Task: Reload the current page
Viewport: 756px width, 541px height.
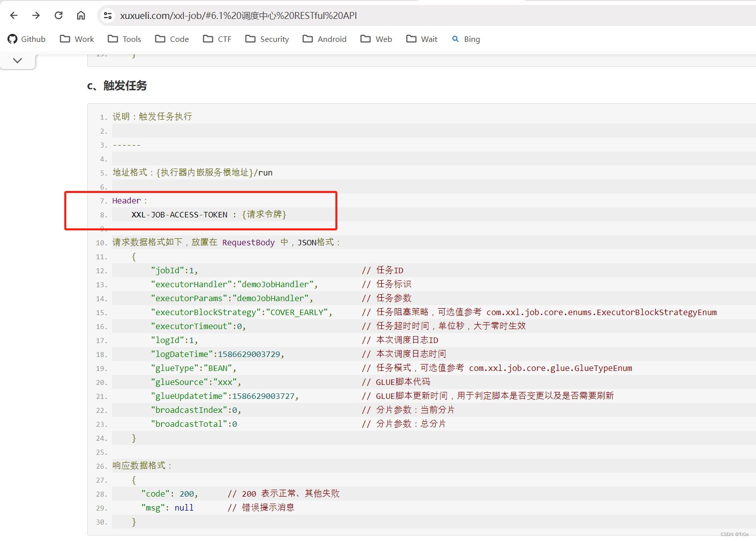Action: point(58,15)
